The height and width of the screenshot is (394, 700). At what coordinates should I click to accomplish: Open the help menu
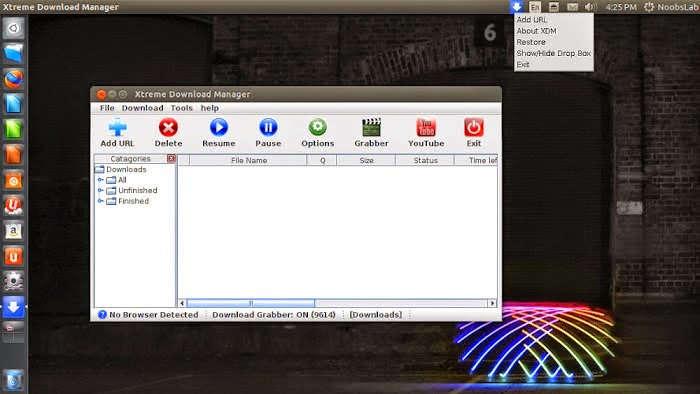click(x=209, y=108)
